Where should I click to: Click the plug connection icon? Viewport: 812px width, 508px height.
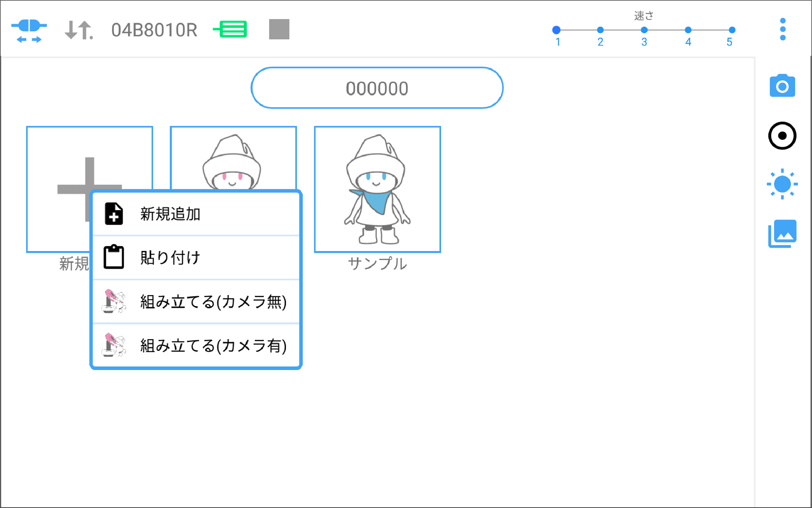tap(29, 30)
